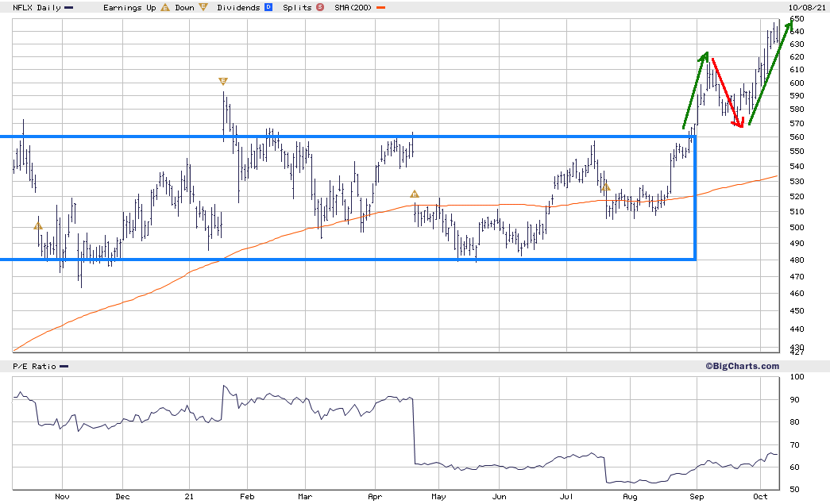Screen dimensions: 830x504
Task: Click the NFLX Daily legend line swatch
Action: pos(71,7)
